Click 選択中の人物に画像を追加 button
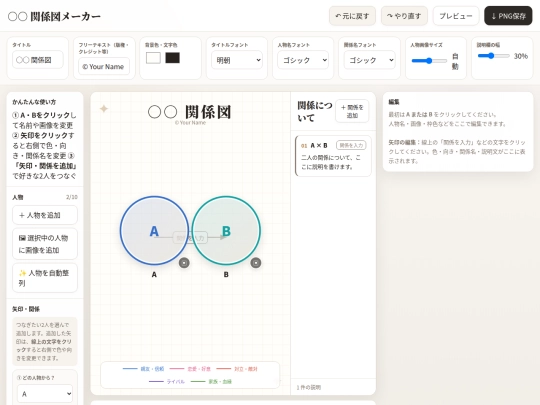This screenshot has height=405, width=540. click(45, 244)
